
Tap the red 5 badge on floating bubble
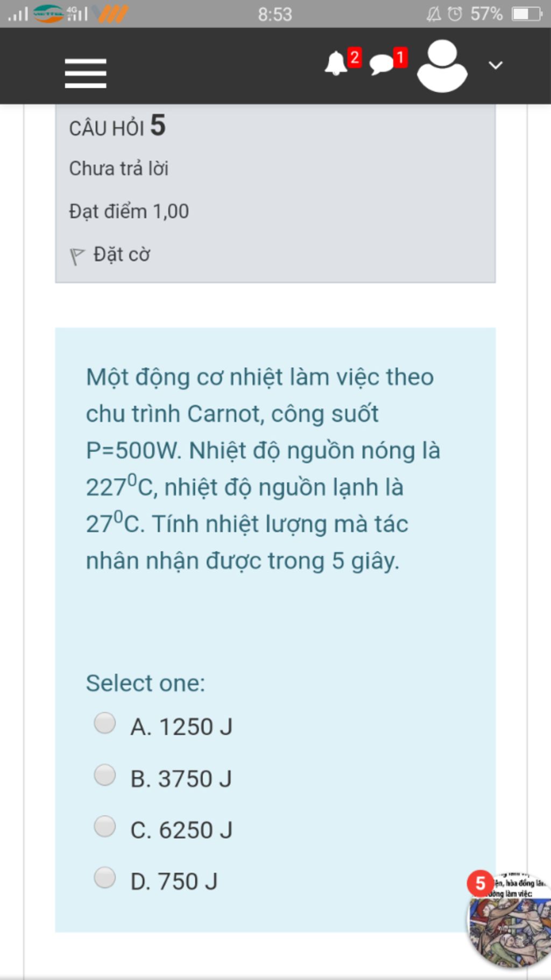pos(480,883)
